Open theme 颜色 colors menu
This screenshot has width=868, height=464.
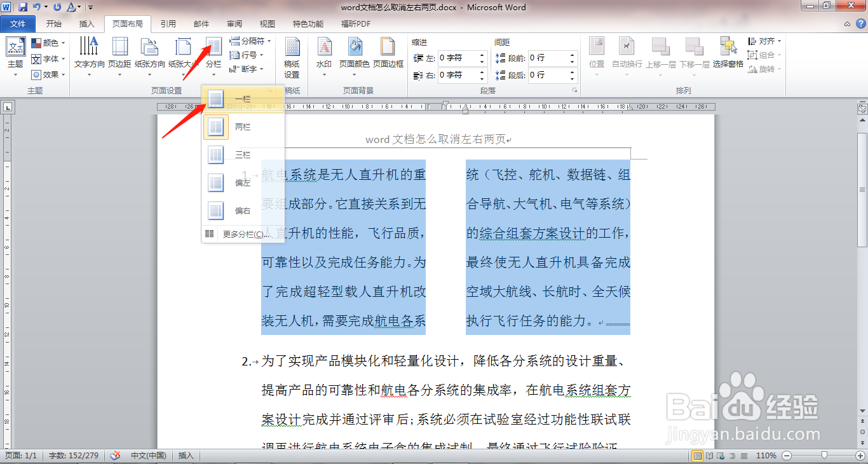point(48,43)
